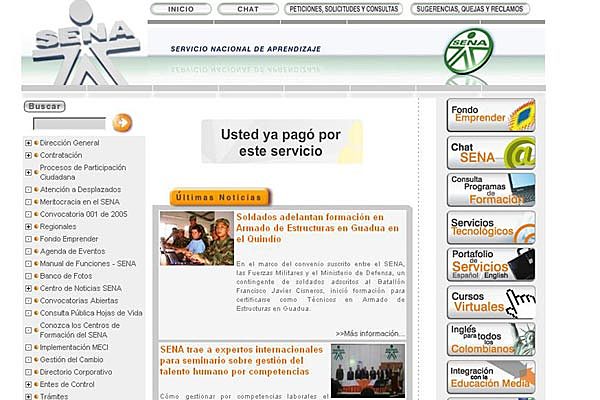Screen dimensions: 600x400
Task: Click the Usted ya pagó banner
Action: pos(282,142)
